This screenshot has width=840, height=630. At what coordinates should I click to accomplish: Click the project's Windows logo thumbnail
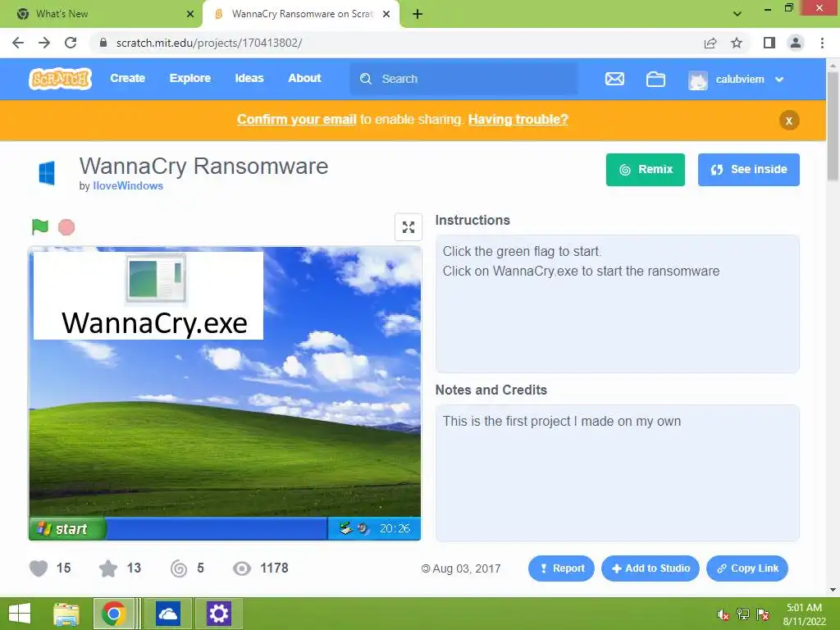point(47,173)
